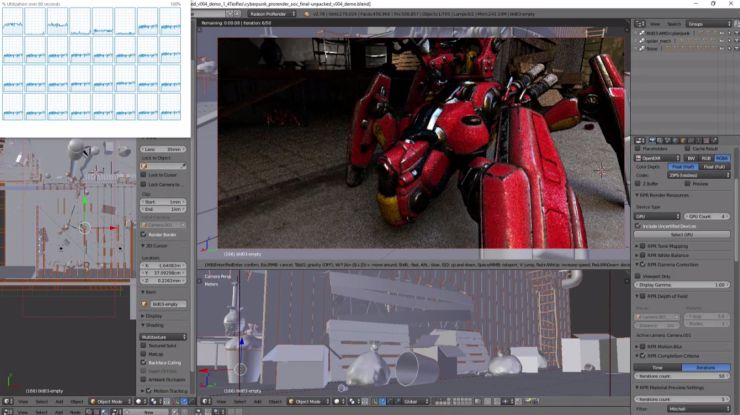Enable the Lock to Cursor checkbox

143,174
